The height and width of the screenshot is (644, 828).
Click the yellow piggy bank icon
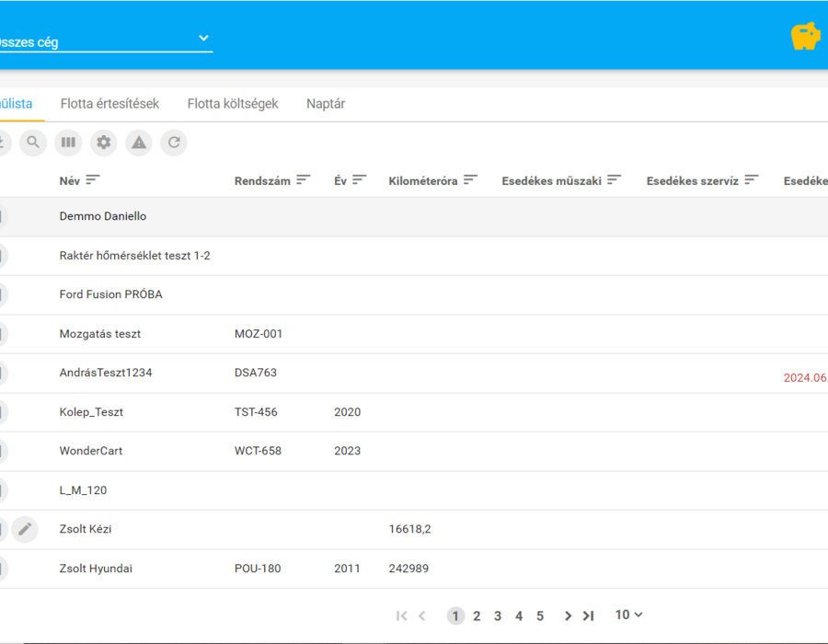805,37
